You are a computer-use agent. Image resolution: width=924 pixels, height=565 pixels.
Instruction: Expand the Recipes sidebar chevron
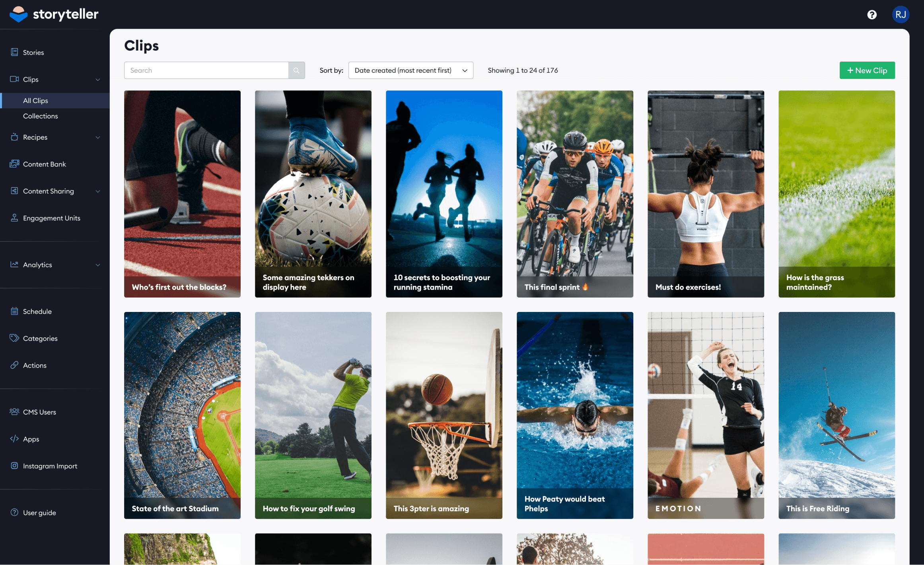coord(98,137)
